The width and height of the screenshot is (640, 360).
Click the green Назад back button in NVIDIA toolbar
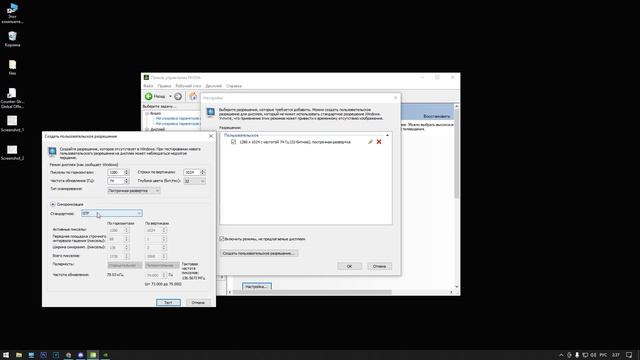coord(155,96)
